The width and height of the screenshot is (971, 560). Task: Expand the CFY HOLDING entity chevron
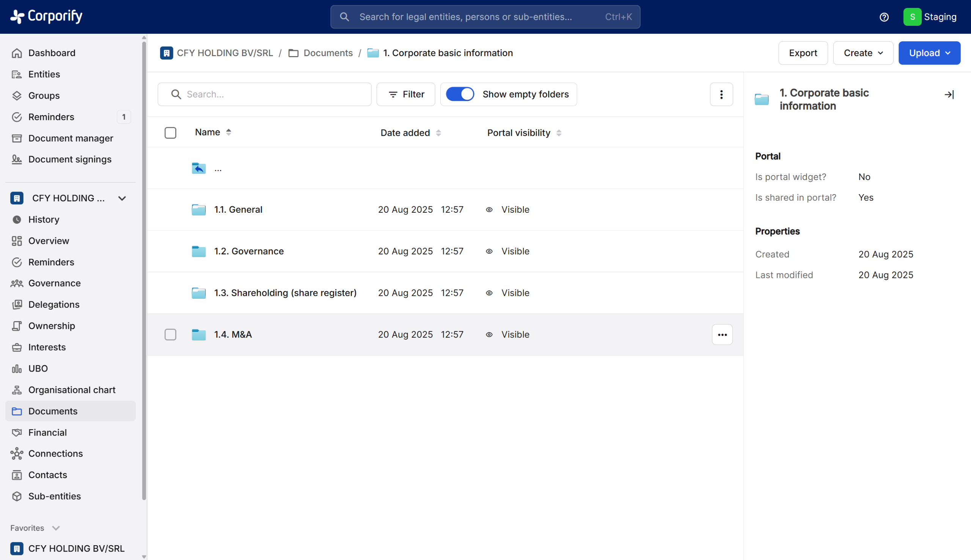point(122,198)
